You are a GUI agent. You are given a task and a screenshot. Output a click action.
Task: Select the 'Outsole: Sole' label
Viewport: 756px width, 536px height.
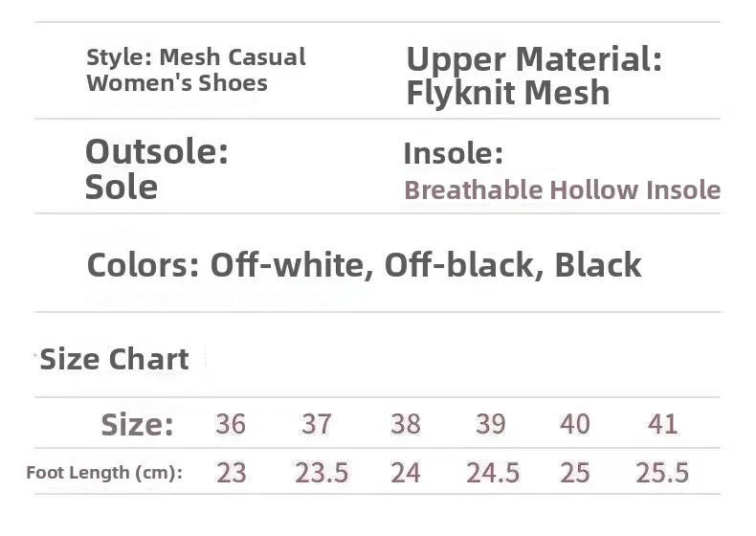[x=156, y=168]
